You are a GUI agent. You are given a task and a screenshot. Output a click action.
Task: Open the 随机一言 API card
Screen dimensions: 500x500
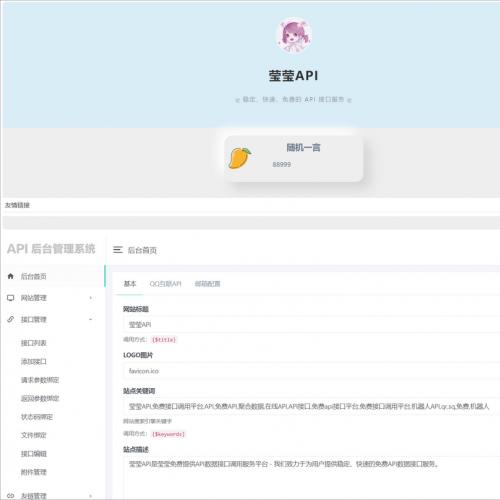coord(293,158)
